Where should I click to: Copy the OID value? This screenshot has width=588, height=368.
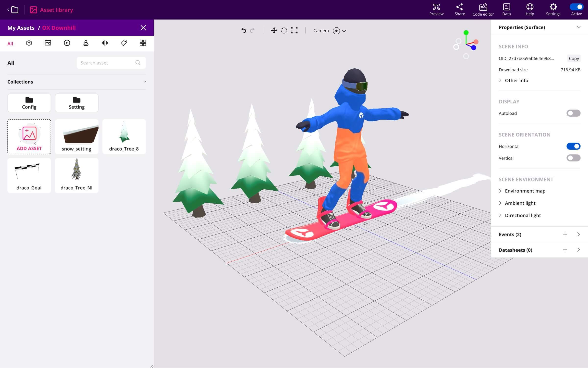point(574,58)
